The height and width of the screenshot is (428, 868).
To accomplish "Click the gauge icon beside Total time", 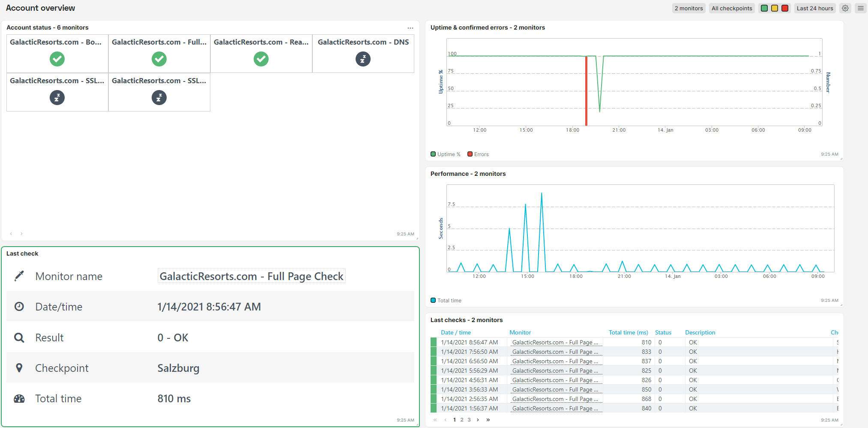I will click(x=19, y=398).
